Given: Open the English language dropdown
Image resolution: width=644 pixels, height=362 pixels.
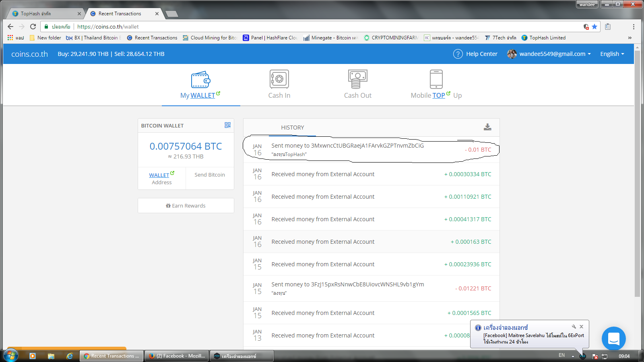Looking at the screenshot, I should (612, 54).
